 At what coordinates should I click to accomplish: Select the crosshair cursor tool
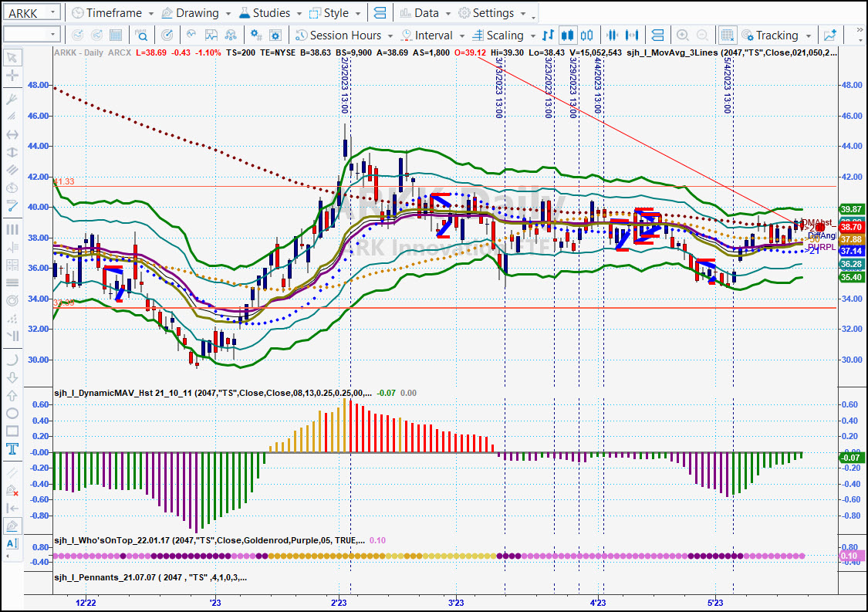(x=12, y=76)
